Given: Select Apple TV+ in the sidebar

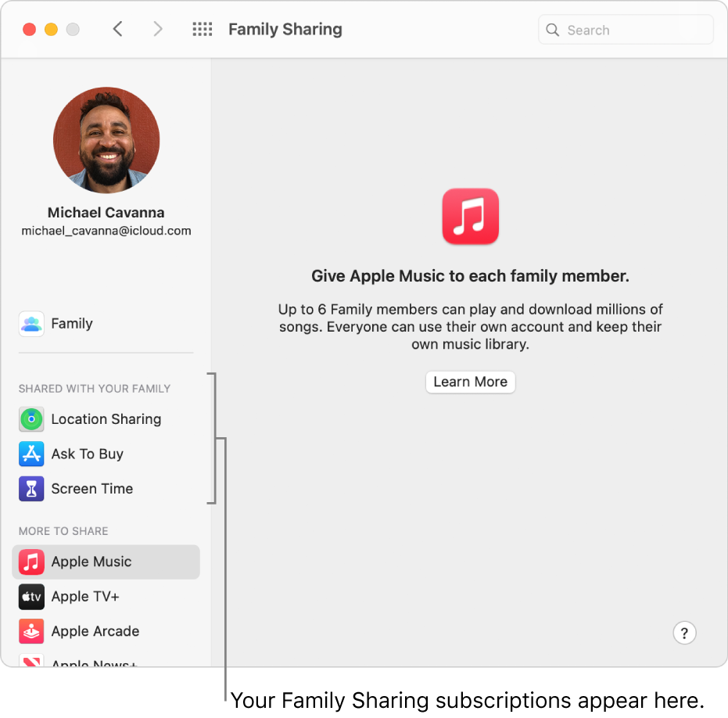Looking at the screenshot, I should tap(106, 597).
